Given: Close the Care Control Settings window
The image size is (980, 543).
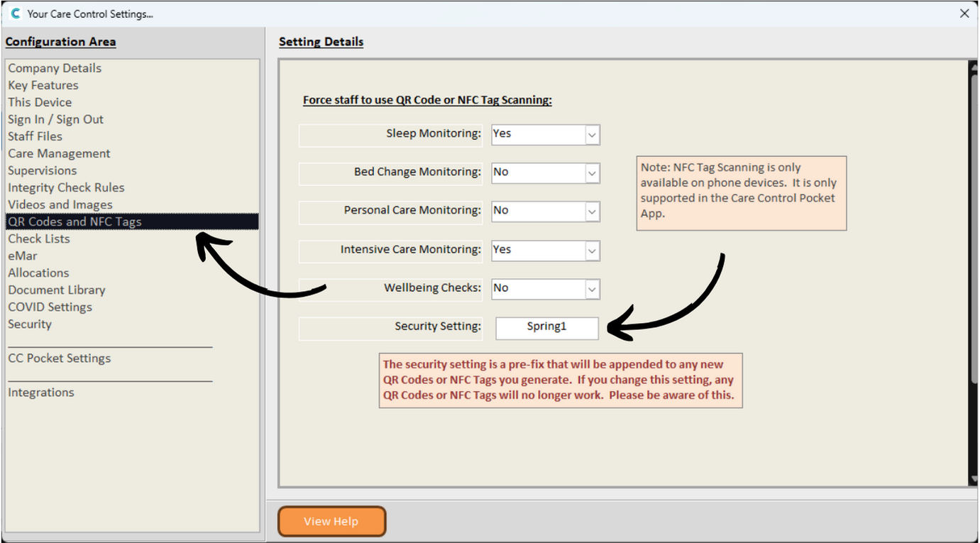Looking at the screenshot, I should [964, 13].
